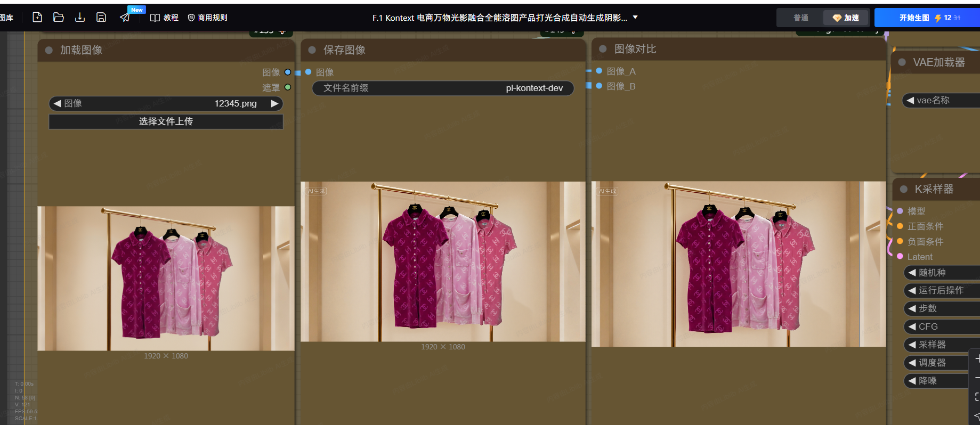Click the new workflow file icon

pyautogui.click(x=37, y=18)
